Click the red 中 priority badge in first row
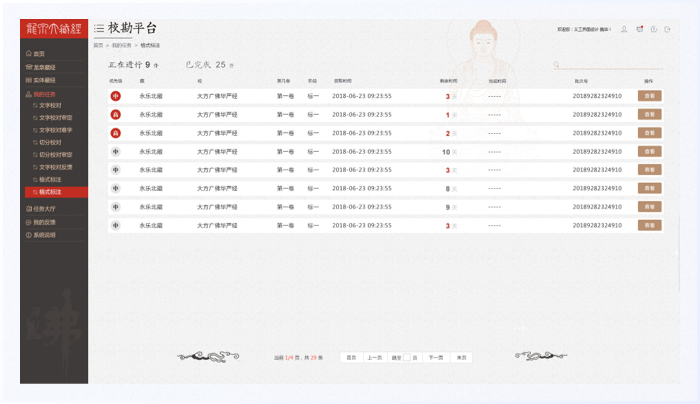Viewport: 700px width, 404px height. click(115, 96)
